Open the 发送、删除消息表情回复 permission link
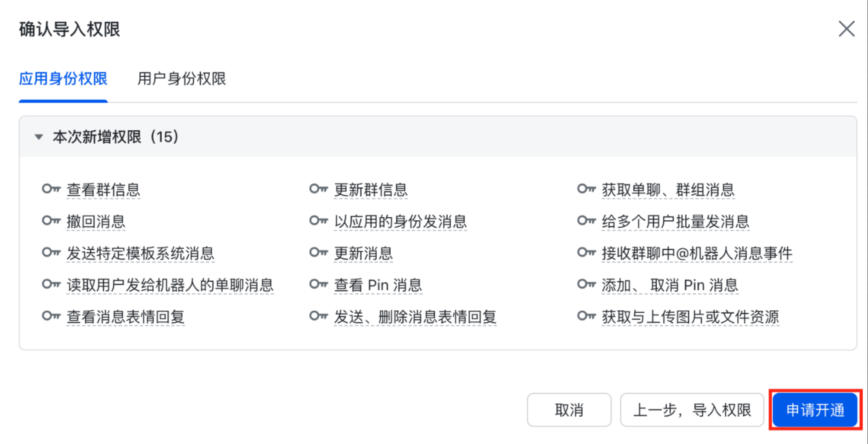 point(415,317)
